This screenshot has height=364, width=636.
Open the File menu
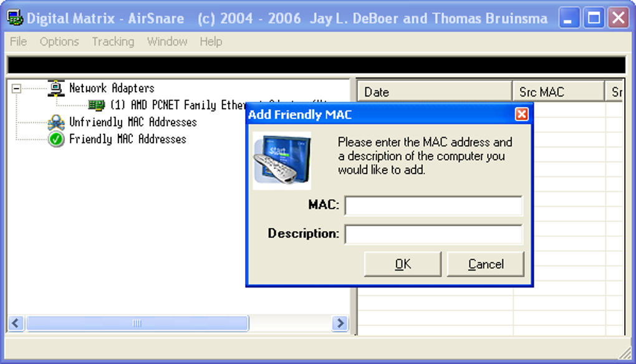point(18,41)
